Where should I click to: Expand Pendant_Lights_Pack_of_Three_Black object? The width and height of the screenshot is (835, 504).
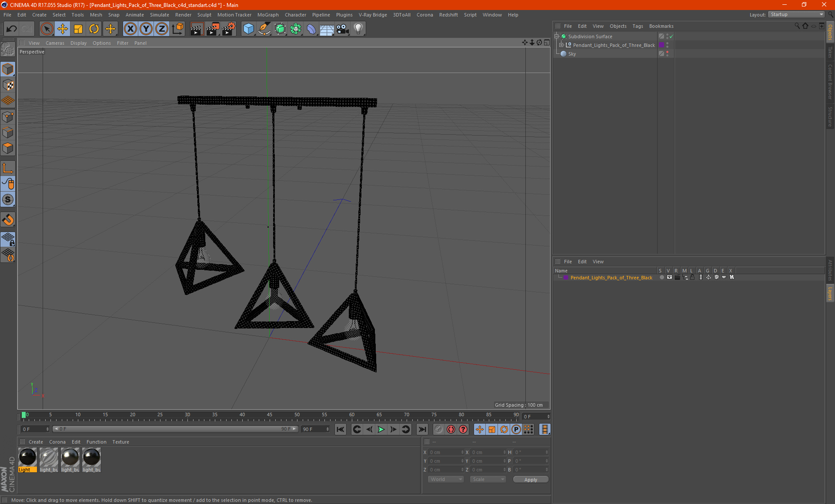[x=561, y=45]
